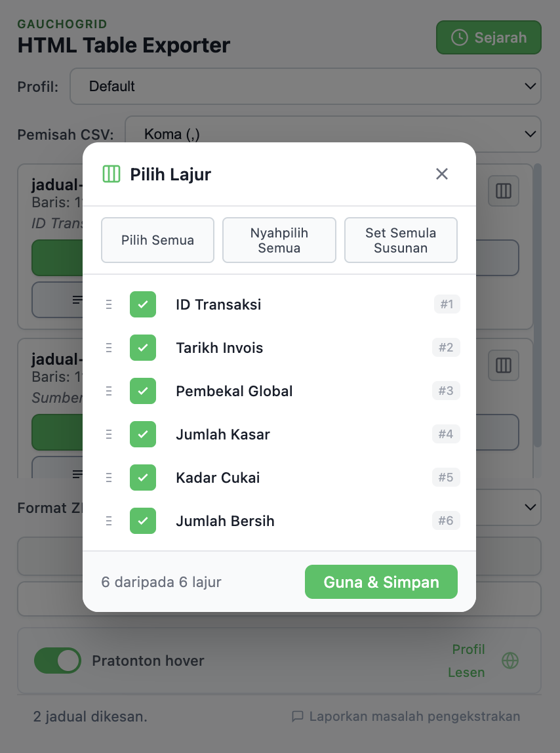Image resolution: width=560 pixels, height=753 pixels.
Task: Click Guna & Simpan to apply column selection
Action: 381,582
